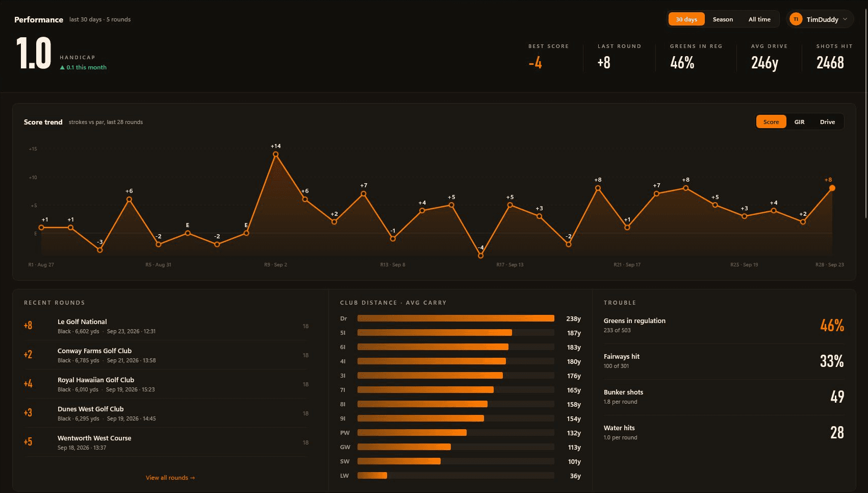
Task: Switch chart to GIR view
Action: tap(799, 122)
